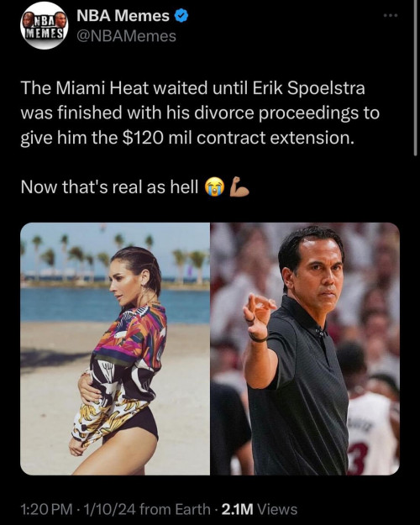Image resolution: width=420 pixels, height=525 pixels.
Task: Open the photo of the coach pointing
Action: [305, 349]
